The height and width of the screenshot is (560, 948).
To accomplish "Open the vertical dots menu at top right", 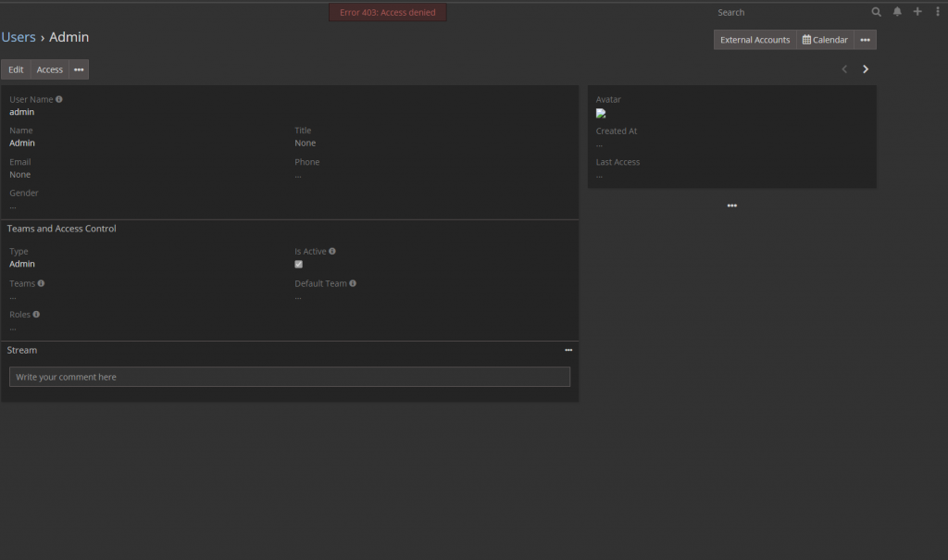I will [938, 12].
